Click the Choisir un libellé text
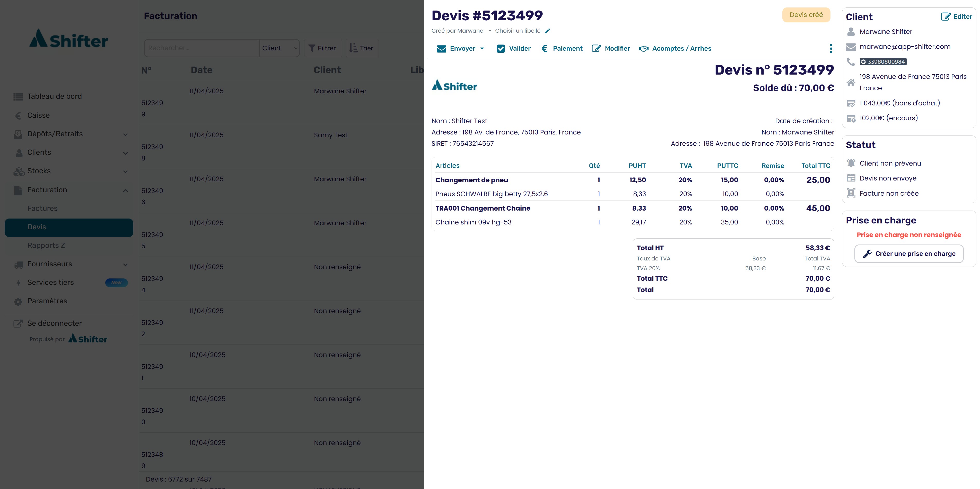Viewport: 980px width, 489px height. [517, 31]
